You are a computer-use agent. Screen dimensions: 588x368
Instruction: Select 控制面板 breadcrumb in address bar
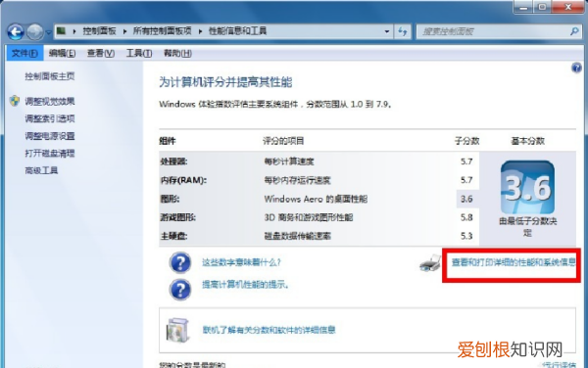point(99,31)
